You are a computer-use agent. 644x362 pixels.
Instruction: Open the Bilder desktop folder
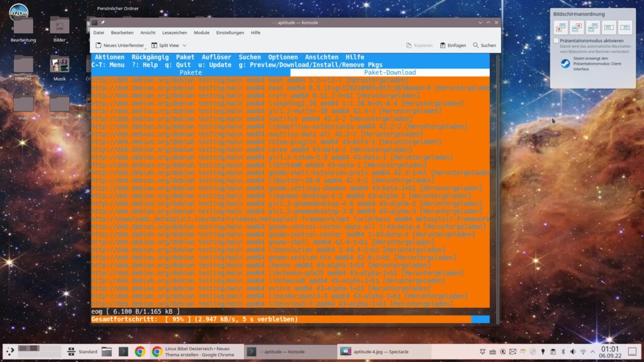(60, 30)
